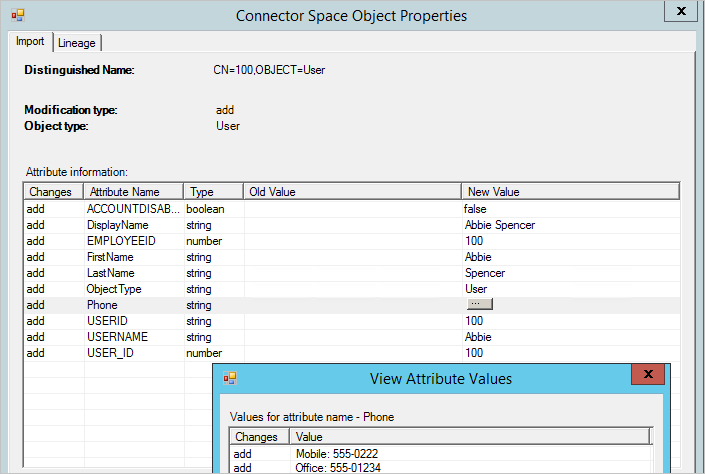Click 'add' in the ACCOUNTDISAB... row
705x474 pixels.
point(36,209)
